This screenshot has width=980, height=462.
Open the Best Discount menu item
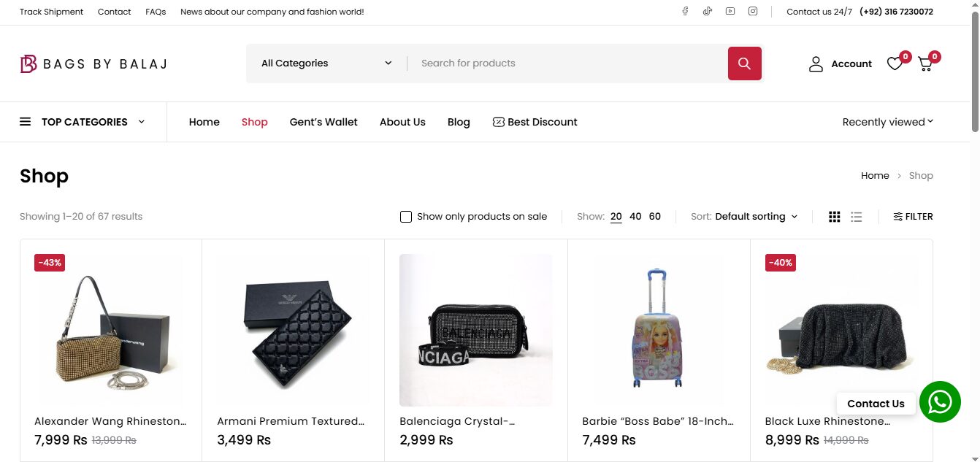pos(535,122)
